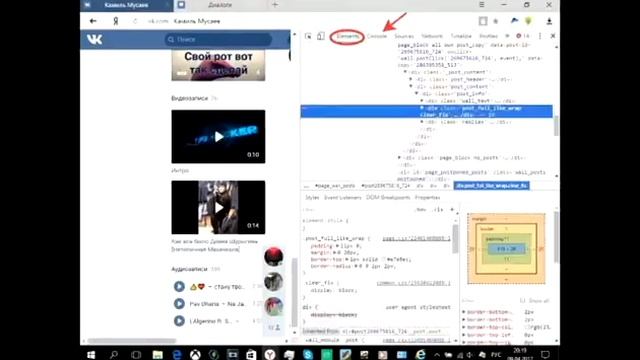The width and height of the screenshot is (640, 360).
Task: Expand the replies div node
Action: pyautogui.click(x=422, y=122)
